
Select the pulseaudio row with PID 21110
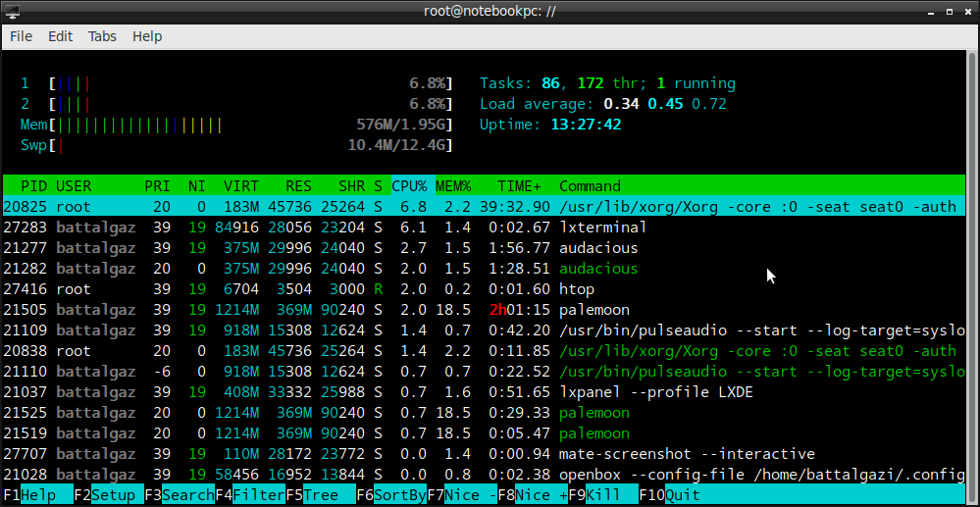click(484, 372)
